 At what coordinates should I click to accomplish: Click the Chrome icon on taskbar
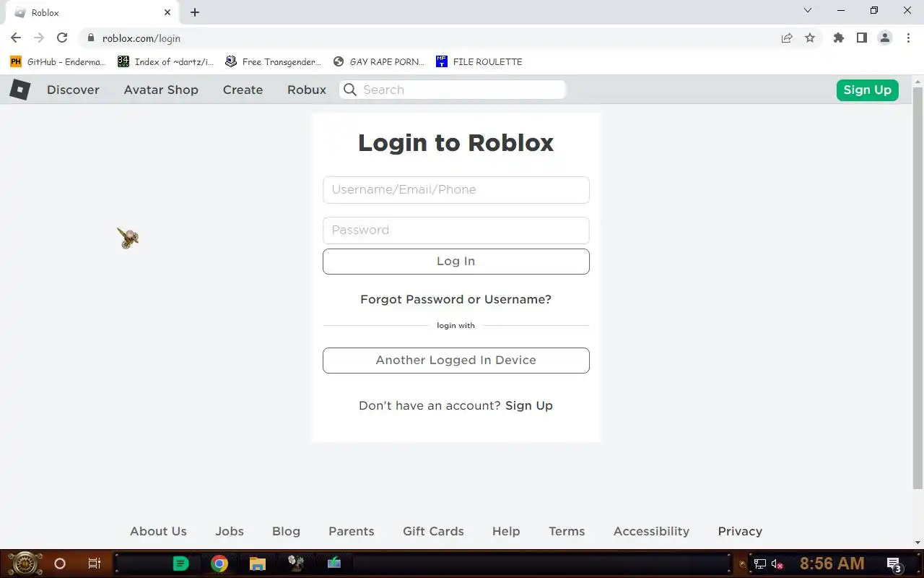(x=219, y=564)
